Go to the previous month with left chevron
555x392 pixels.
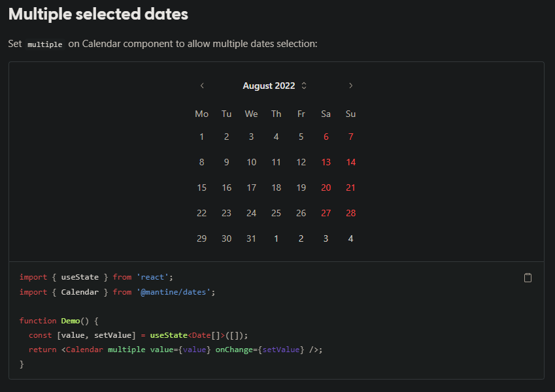tap(202, 86)
